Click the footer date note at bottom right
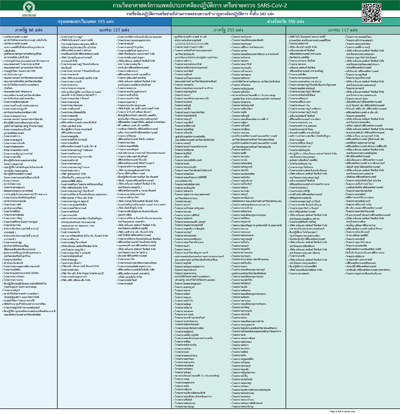The image size is (400, 414). 343,412
